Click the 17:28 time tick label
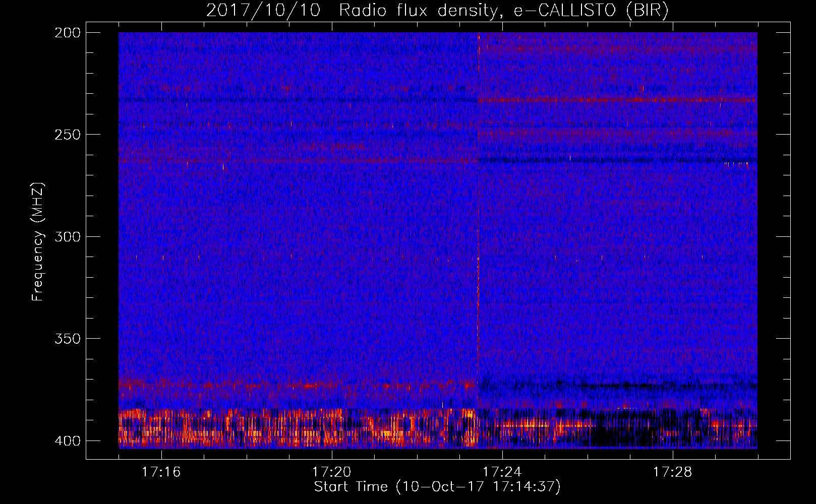The height and width of the screenshot is (504, 816). click(x=673, y=472)
